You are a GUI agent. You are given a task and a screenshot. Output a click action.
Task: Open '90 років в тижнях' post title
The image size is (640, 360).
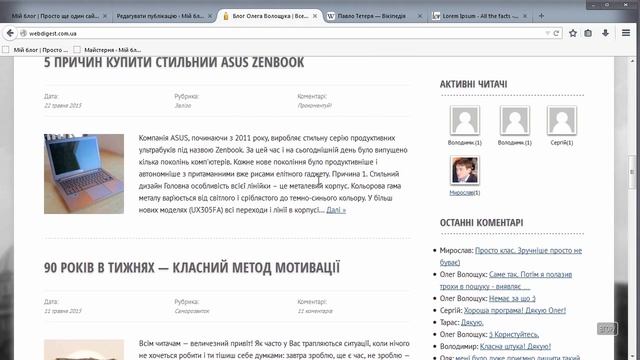click(x=192, y=267)
